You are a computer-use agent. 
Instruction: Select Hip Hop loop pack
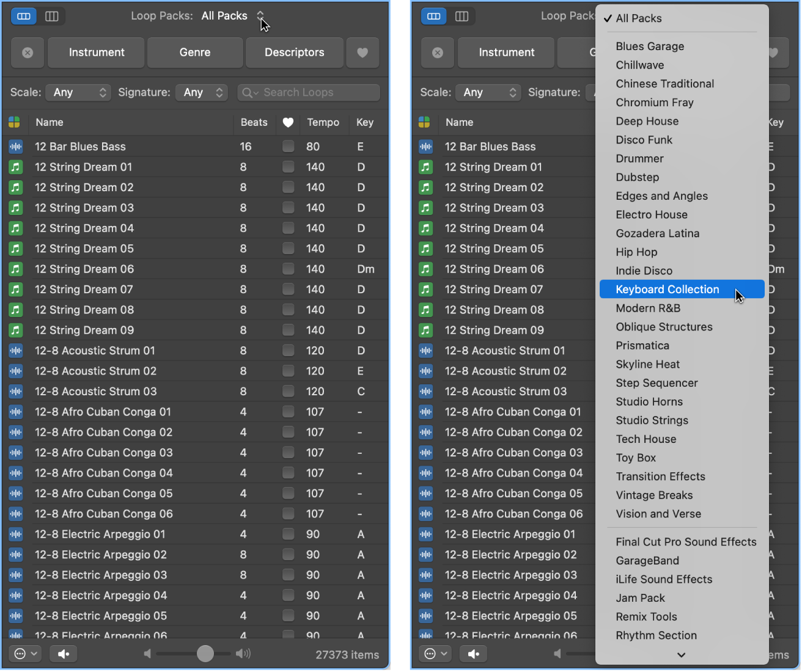point(682,252)
